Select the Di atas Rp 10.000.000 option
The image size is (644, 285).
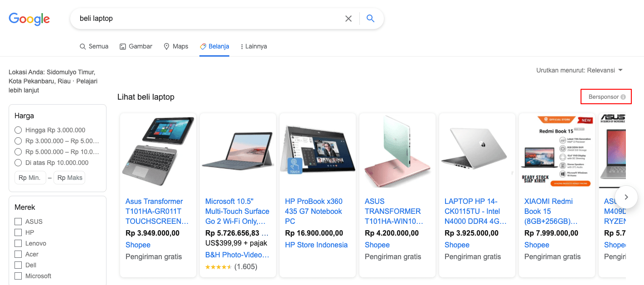[x=18, y=163]
